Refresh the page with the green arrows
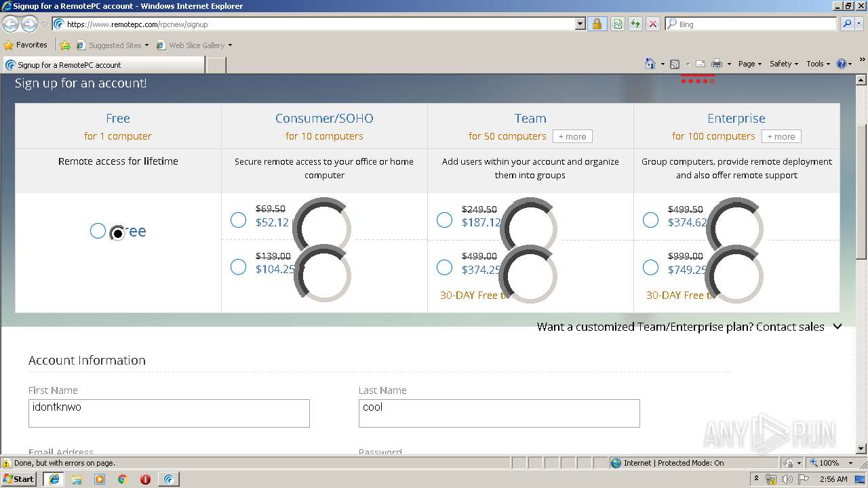 click(635, 24)
